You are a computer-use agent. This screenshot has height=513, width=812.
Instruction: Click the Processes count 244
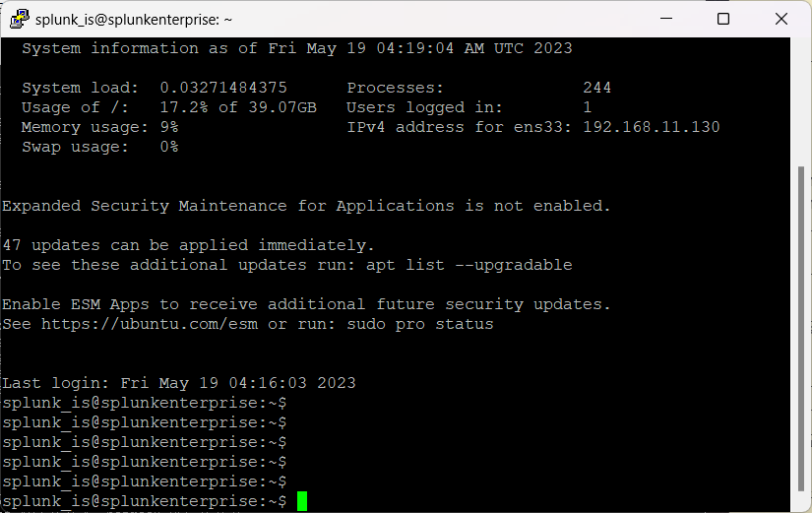(x=597, y=88)
